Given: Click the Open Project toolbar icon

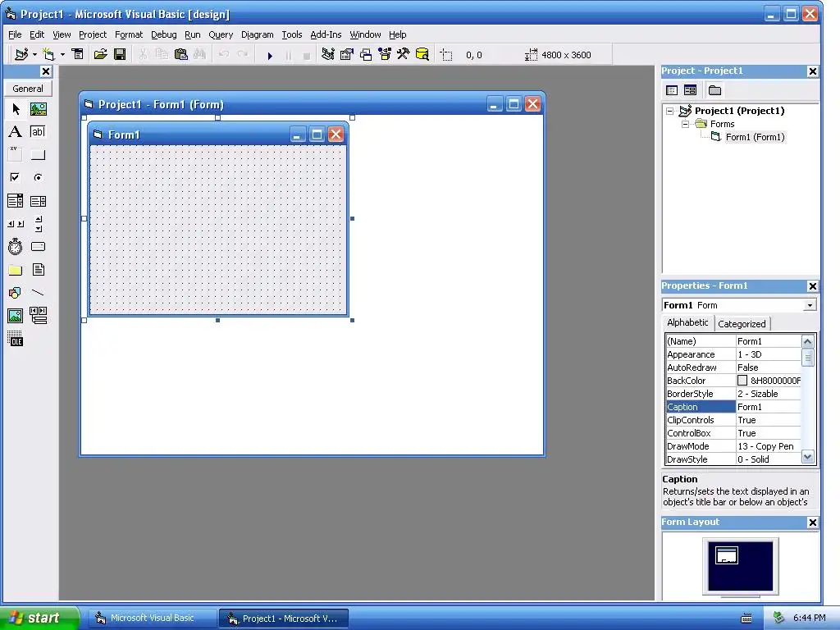Looking at the screenshot, I should pos(100,55).
